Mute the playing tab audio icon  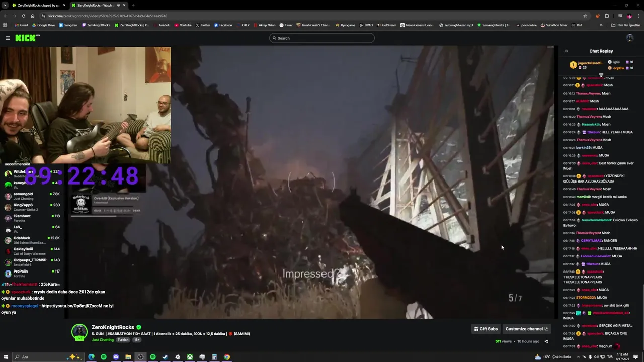[118, 5]
